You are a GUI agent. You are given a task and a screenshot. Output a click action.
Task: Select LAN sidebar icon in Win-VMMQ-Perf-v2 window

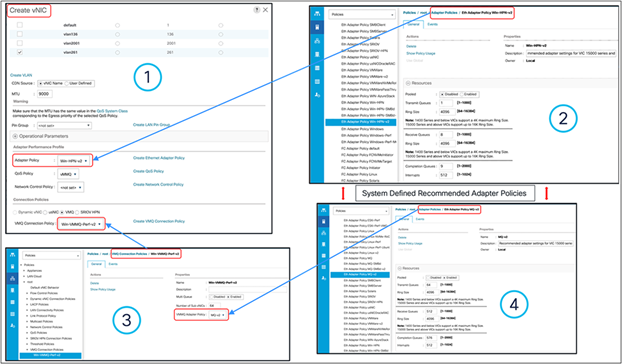pyautogui.click(x=12, y=278)
